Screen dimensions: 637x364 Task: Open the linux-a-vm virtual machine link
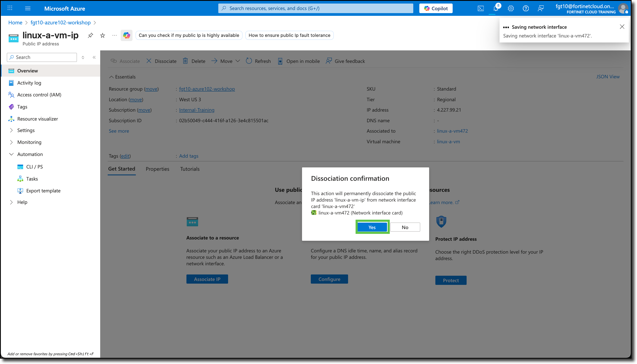tap(448, 142)
